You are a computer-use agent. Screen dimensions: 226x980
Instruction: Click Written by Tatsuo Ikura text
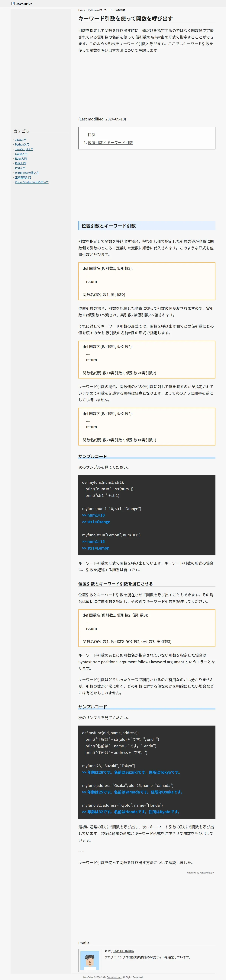[x=200, y=872]
